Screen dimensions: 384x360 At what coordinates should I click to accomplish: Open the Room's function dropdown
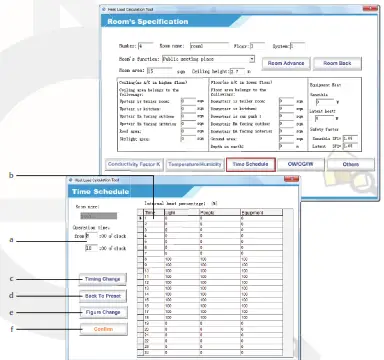[x=252, y=59]
